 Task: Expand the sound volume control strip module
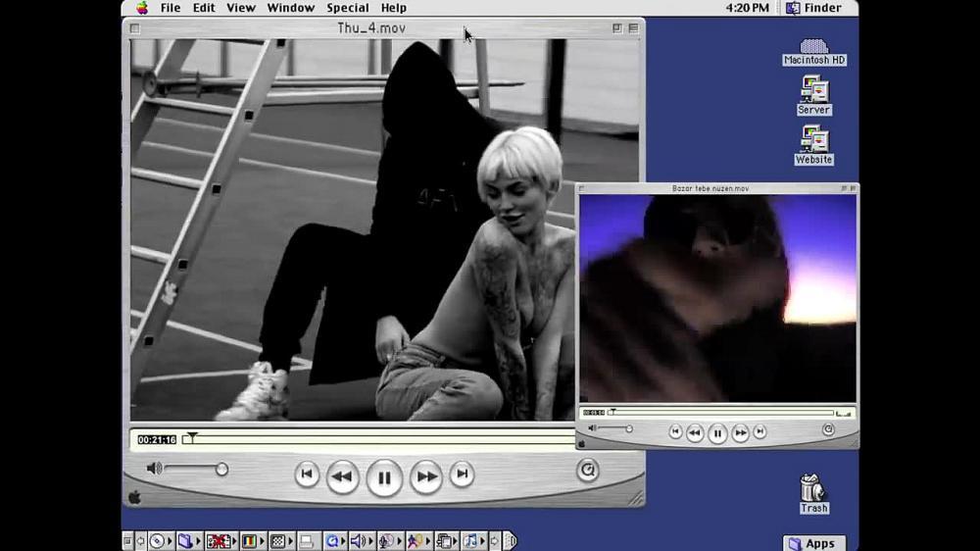point(358,540)
